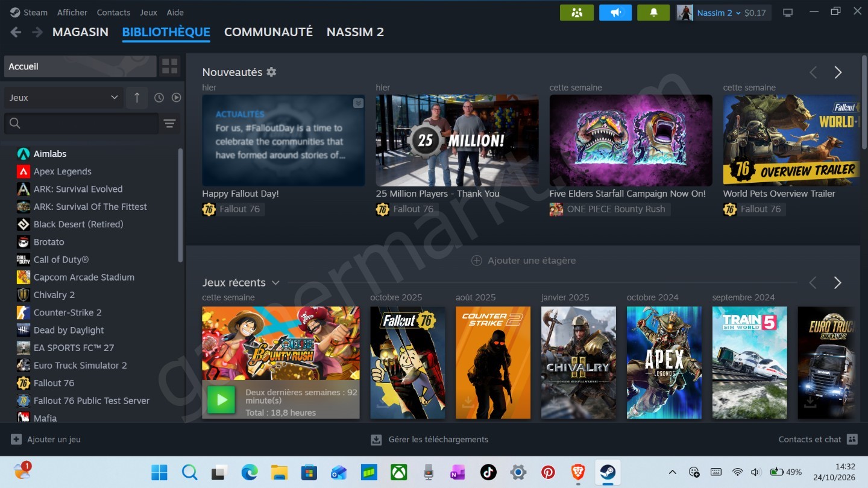This screenshot has height=488, width=868.
Task: Show next Nouveautés items arrow
Action: [x=838, y=72]
